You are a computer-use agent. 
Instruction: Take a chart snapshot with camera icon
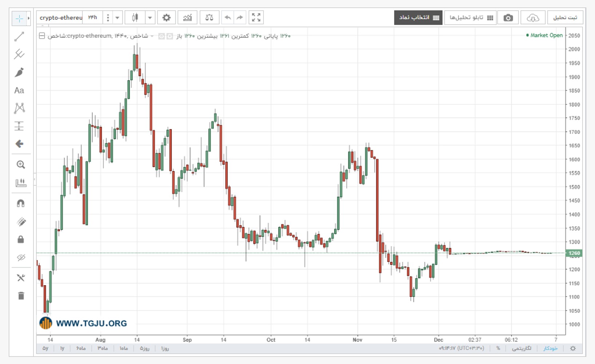coord(508,17)
